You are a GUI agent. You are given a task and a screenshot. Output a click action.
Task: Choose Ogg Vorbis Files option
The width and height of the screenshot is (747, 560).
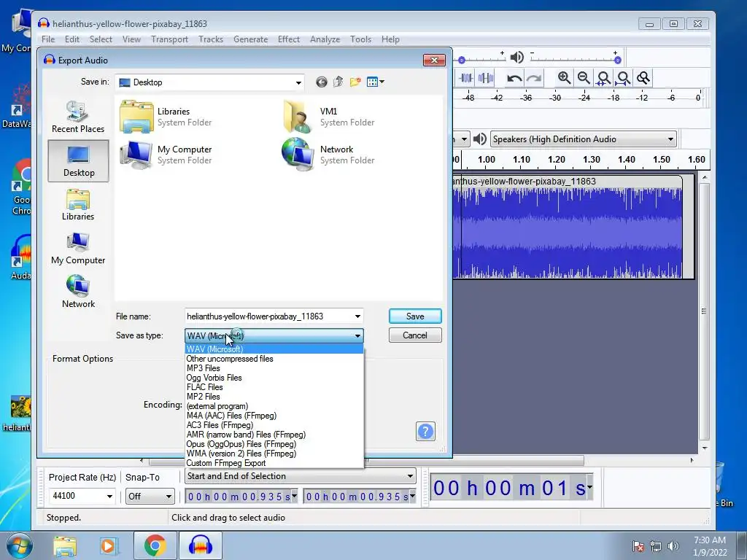click(x=274, y=378)
